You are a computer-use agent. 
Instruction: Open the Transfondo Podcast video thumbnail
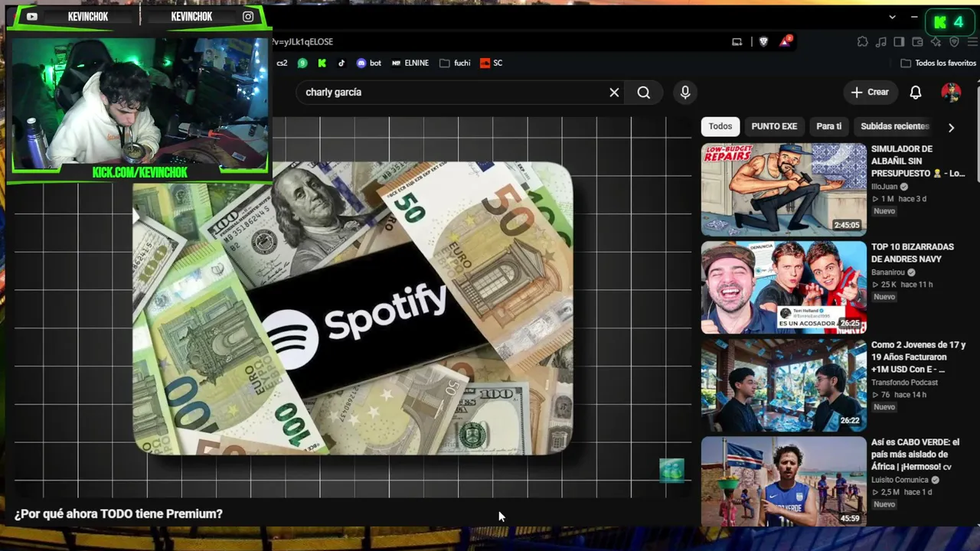pyautogui.click(x=784, y=385)
